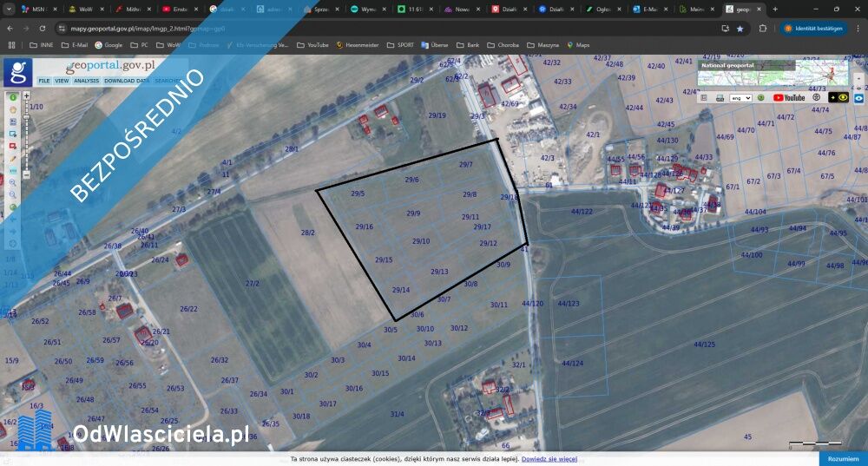Viewport: 868px width, 466px height.
Task: Select the magnifier zoom-in tool
Action: point(13,182)
